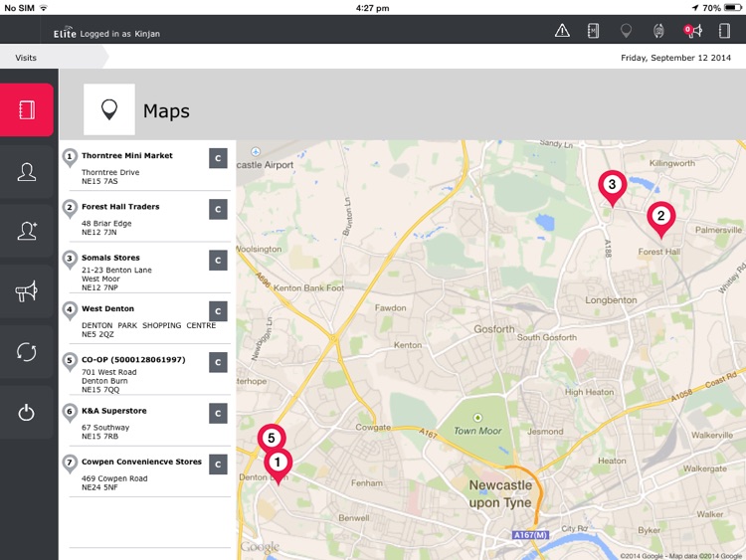Tap pin number 4 beside West Denton
The width and height of the screenshot is (746, 560).
70,310
